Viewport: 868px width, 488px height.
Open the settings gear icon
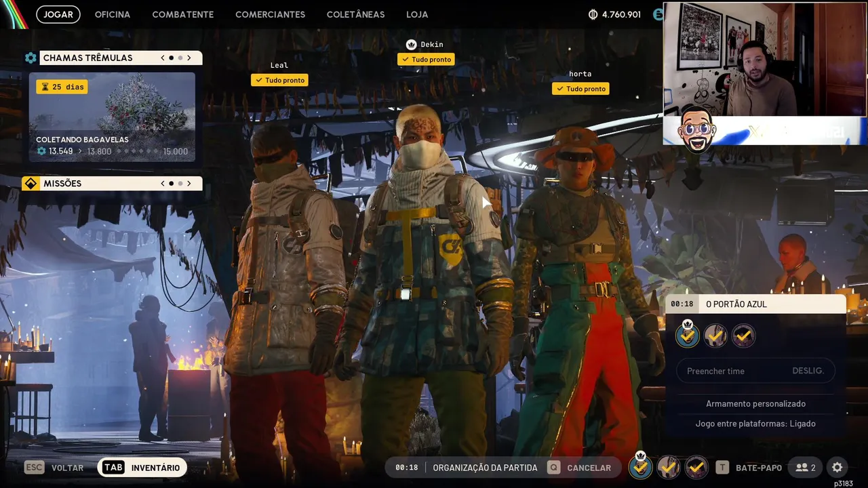[837, 468]
